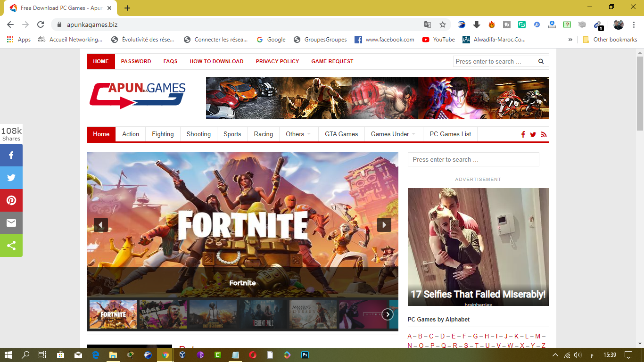
Task: Go back to the previous page
Action: click(10, 25)
